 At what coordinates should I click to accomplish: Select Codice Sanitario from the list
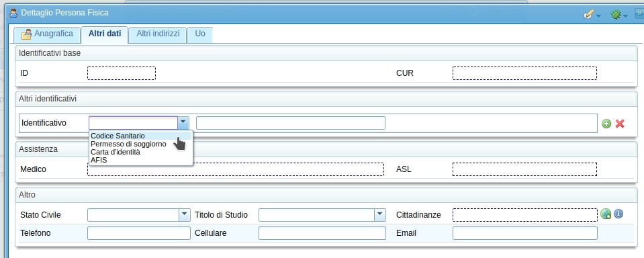click(x=140, y=136)
